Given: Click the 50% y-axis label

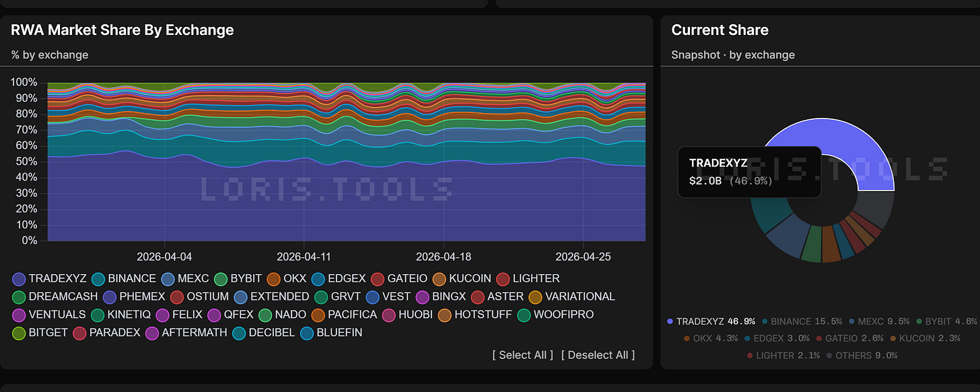Looking at the screenshot, I should pos(27,162).
